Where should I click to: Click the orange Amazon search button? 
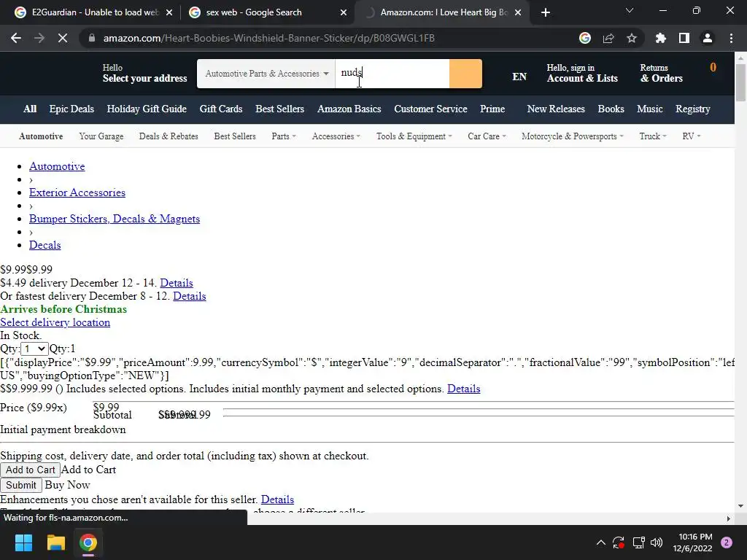(465, 74)
